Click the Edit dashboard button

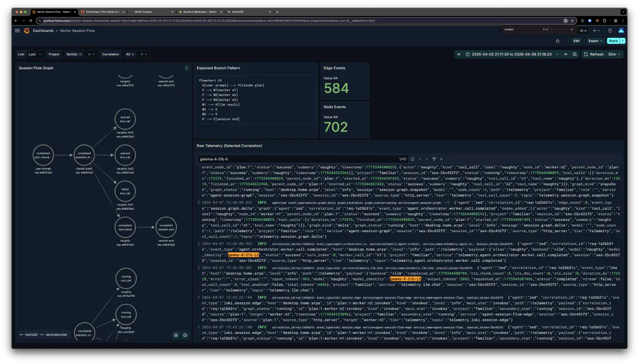pyautogui.click(x=576, y=40)
